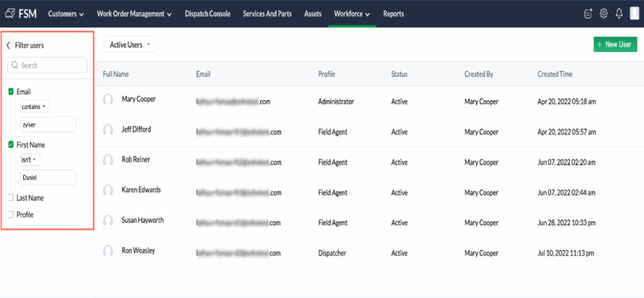The image size is (644, 298).
Task: Enable the Profile filter checkbox
Action: pos(11,214)
